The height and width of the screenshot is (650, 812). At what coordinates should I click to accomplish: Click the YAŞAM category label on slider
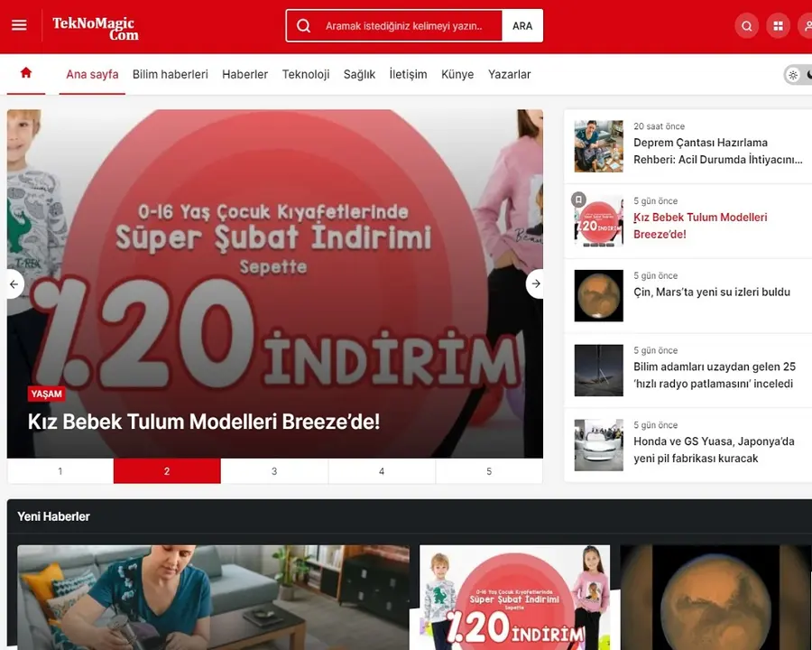click(x=46, y=394)
